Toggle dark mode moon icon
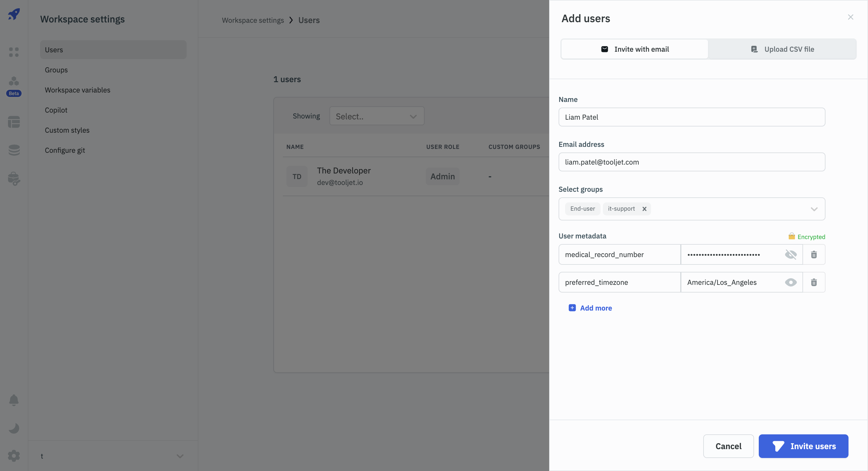 pos(14,428)
